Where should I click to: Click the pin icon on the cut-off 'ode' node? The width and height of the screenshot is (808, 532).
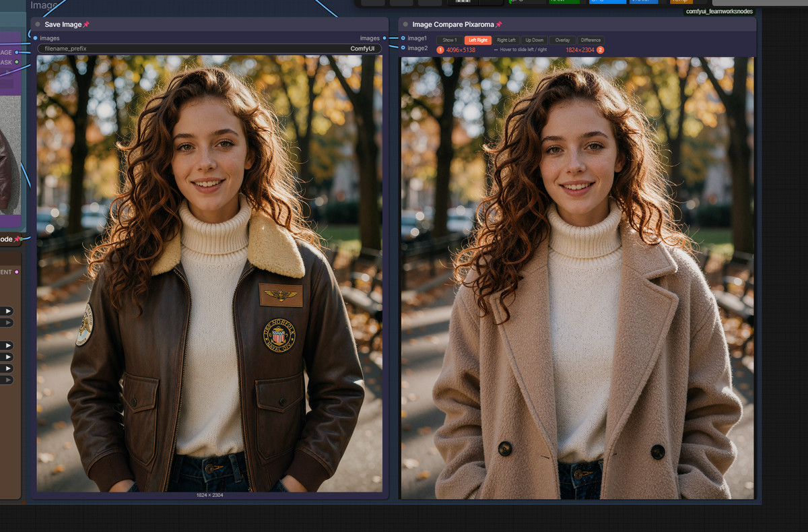[18, 239]
